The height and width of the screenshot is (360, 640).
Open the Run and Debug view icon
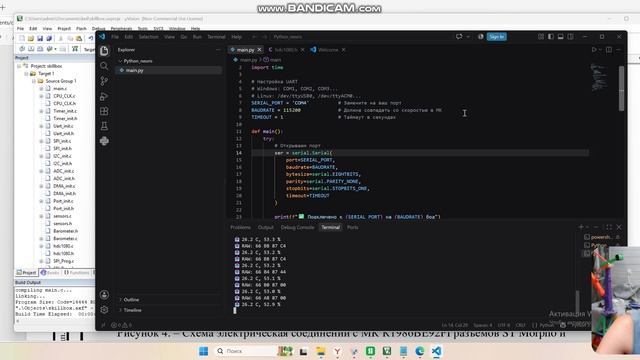(x=104, y=96)
